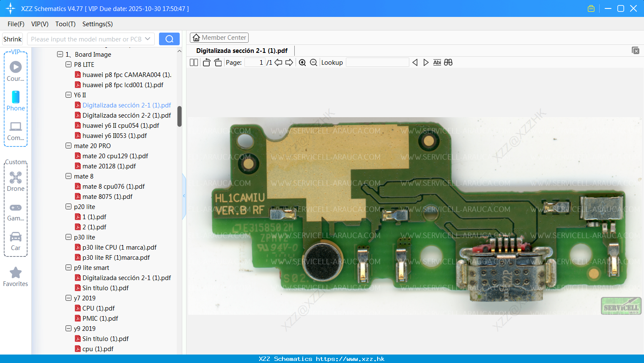
Task: Open mate 8075 (1).pdf
Action: pos(107,196)
